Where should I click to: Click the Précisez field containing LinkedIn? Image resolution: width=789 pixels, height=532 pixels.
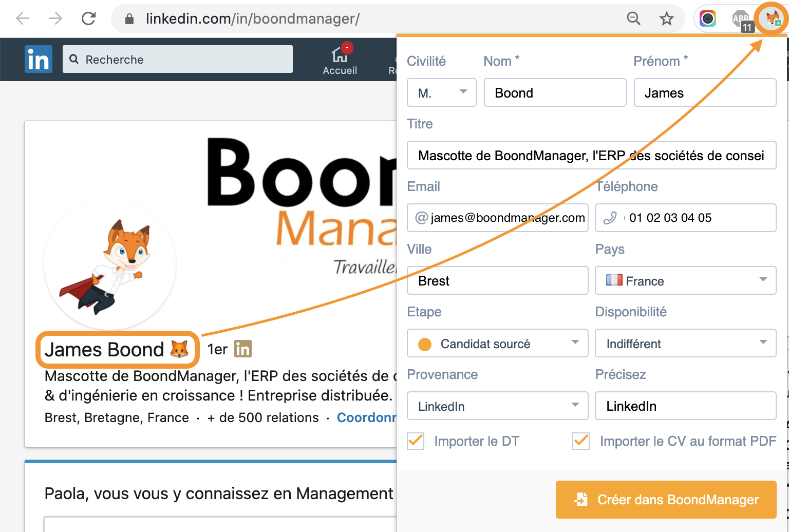686,406
